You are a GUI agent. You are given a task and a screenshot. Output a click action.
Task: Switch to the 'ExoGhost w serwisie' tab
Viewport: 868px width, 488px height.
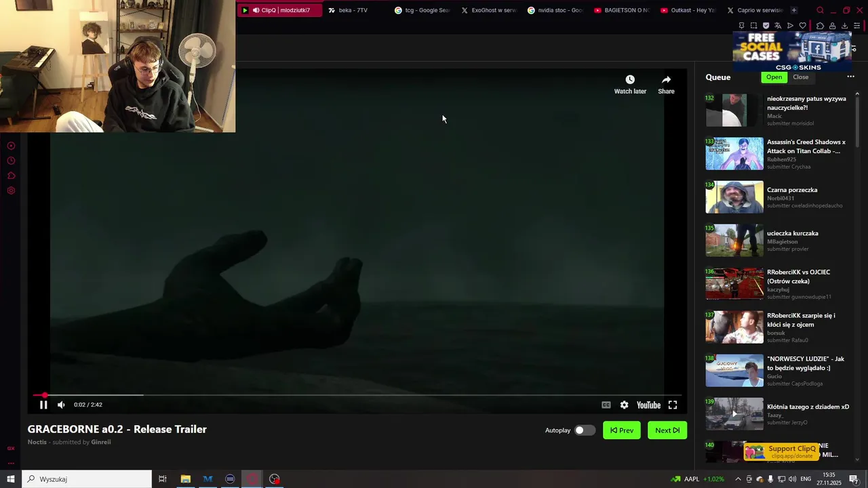(x=488, y=10)
